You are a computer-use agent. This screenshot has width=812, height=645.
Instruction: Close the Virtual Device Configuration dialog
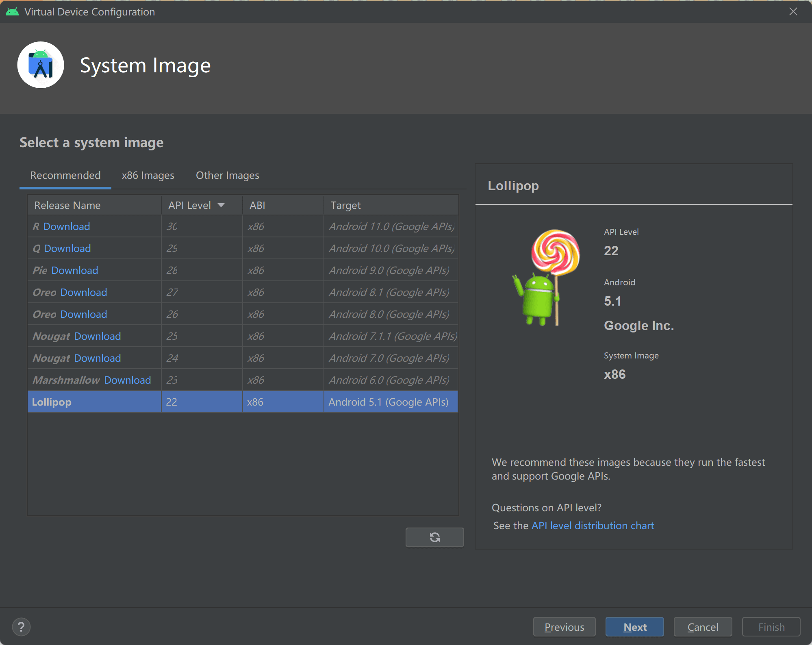click(793, 12)
